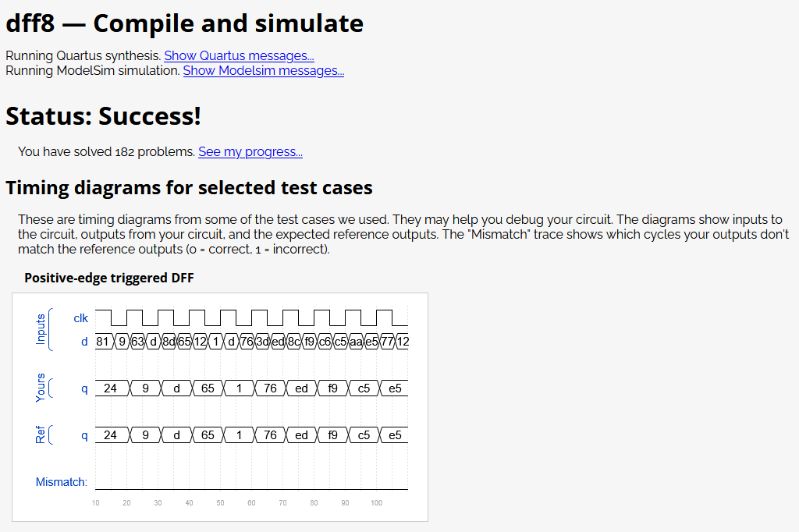Click the Mismatch trace label
The image size is (799, 532).
pyautogui.click(x=61, y=482)
